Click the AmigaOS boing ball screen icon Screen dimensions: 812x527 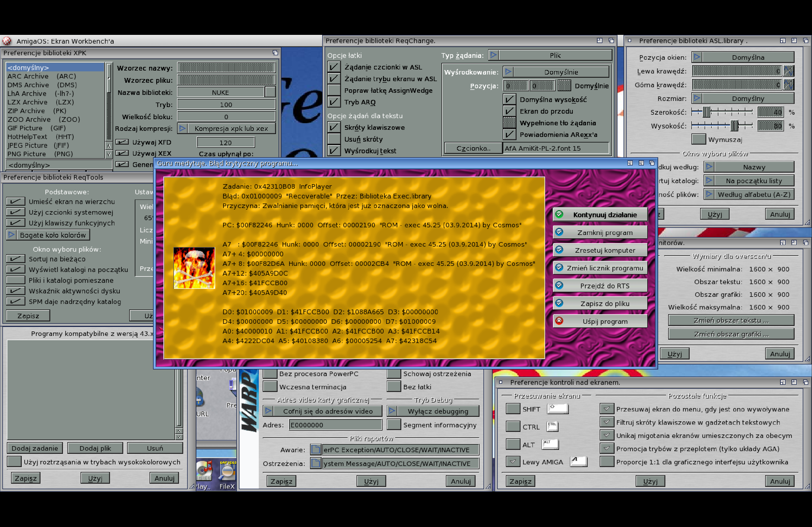click(x=7, y=41)
